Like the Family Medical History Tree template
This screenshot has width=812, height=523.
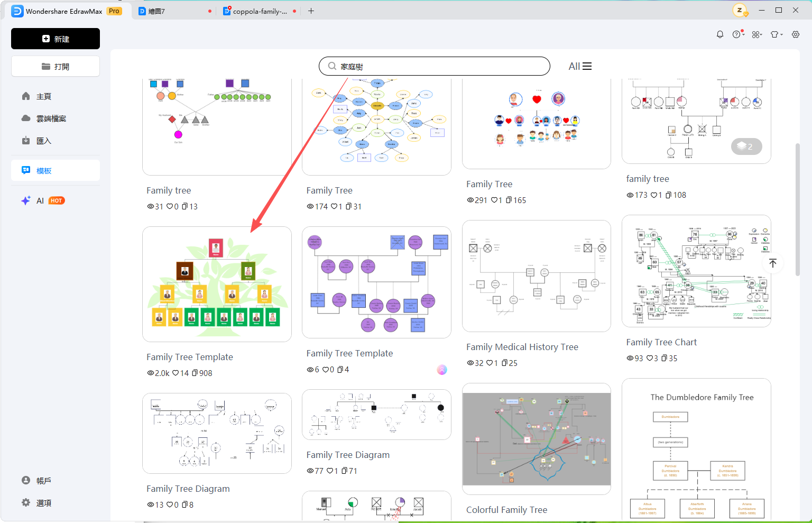(x=490, y=363)
